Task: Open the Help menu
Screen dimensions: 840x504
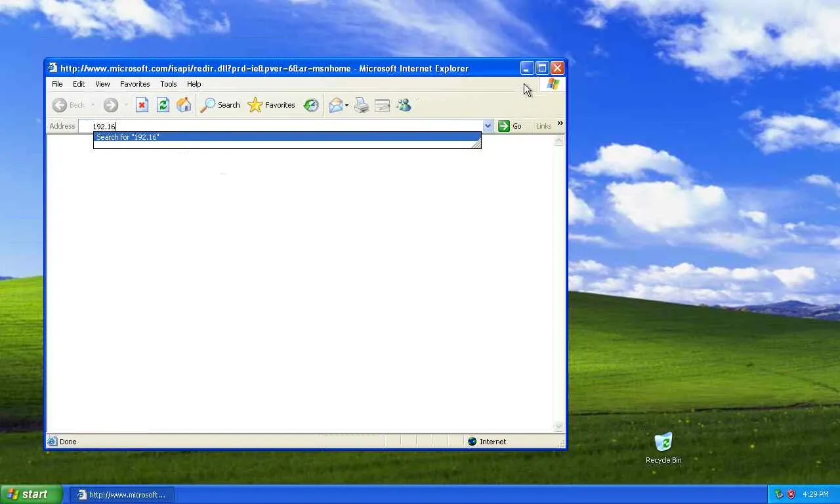Action: [194, 84]
